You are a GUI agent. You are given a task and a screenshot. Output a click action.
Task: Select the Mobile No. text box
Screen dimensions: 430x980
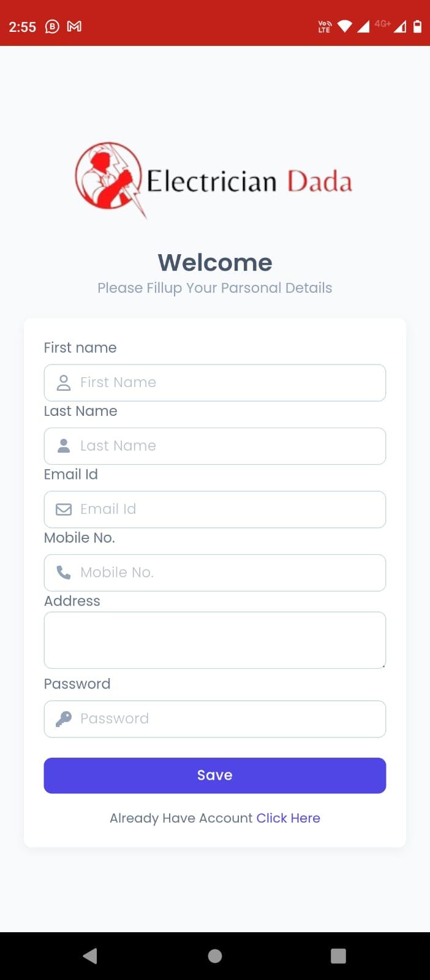[215, 573]
